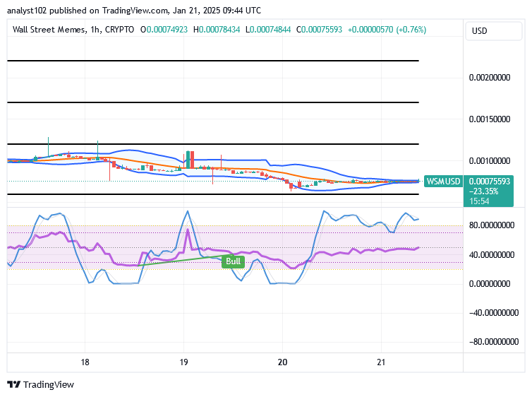
Task: Click the −80.00000000 oscillator axis label
Action: [494, 342]
